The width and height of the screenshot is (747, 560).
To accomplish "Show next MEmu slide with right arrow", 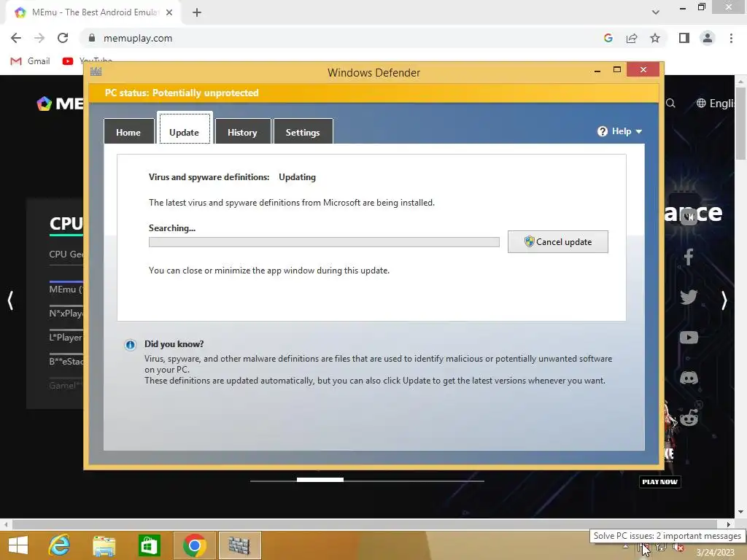I will point(724,300).
